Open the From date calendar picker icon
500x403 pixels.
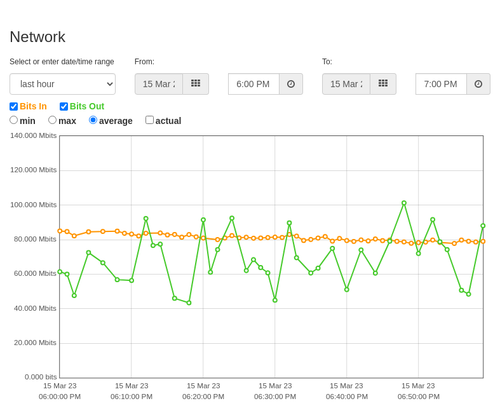[196, 84]
